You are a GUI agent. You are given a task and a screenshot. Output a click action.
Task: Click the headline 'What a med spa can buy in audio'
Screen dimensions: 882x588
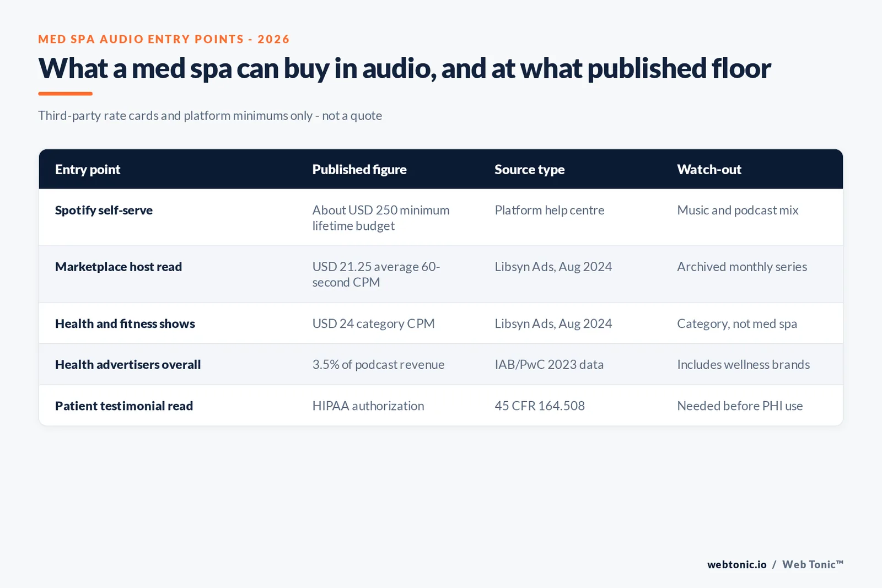(x=238, y=69)
